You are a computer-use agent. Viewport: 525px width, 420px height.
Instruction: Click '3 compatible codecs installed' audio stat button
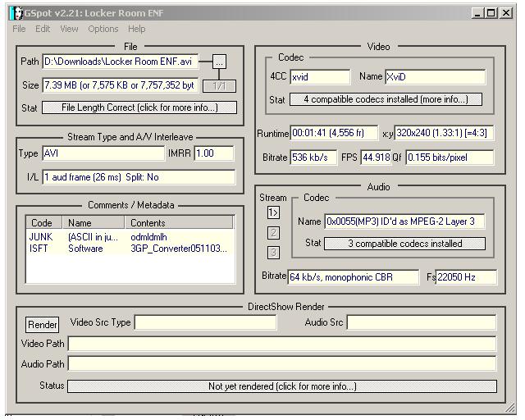404,244
